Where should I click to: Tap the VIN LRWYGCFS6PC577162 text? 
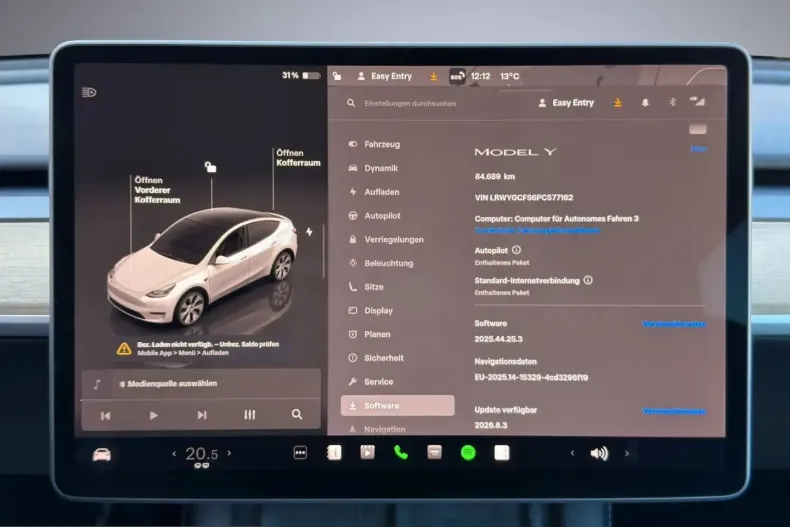(524, 197)
